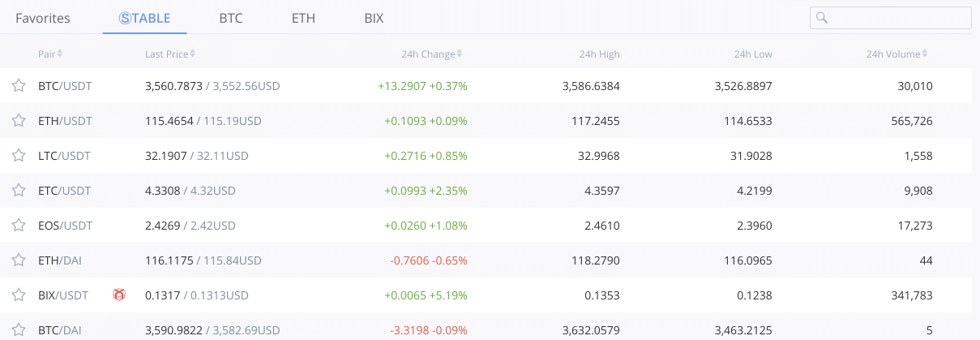Click 24h high value 118.2790

(595, 260)
